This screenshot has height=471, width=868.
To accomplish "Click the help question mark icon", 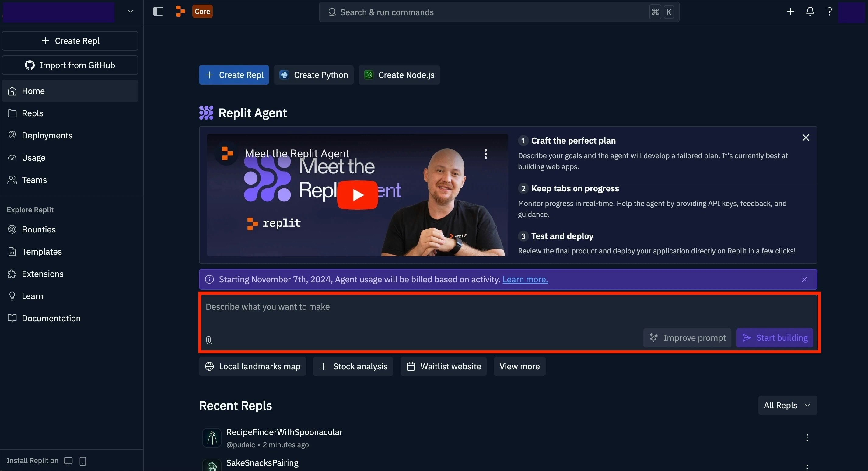I will click(830, 12).
